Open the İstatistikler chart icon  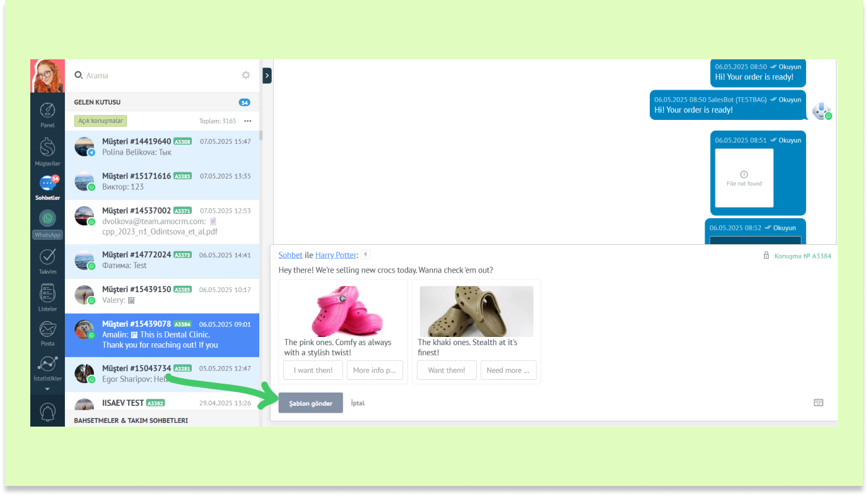click(47, 365)
